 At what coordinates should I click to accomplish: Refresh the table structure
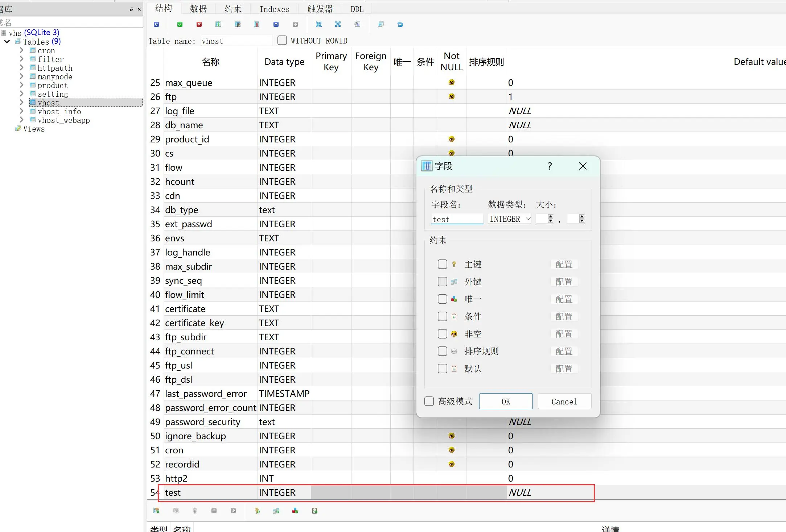(x=156, y=24)
